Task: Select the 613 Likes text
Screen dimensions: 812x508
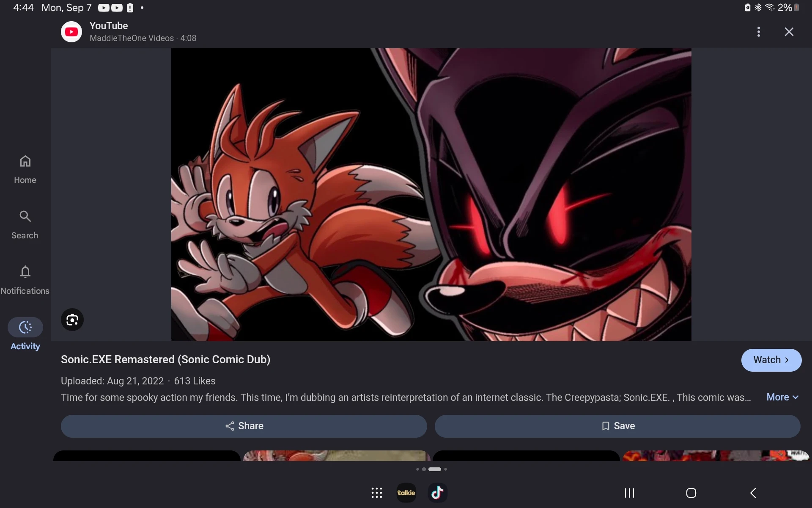Action: [195, 381]
